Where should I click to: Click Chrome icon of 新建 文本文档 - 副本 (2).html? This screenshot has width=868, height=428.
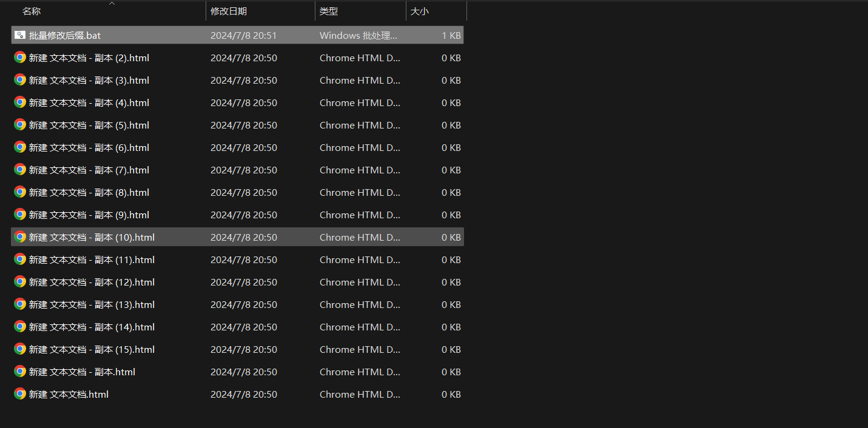click(x=20, y=58)
